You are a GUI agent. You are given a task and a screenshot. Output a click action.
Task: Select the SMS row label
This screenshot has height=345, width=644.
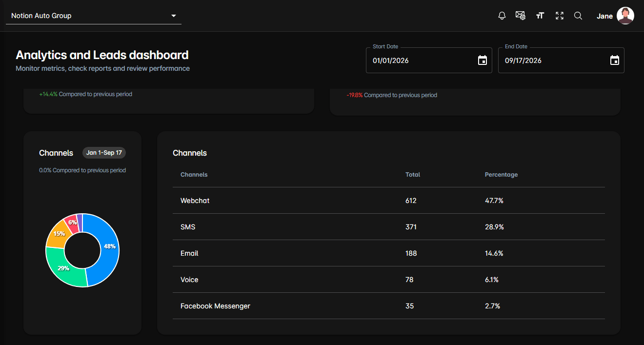[188, 227]
